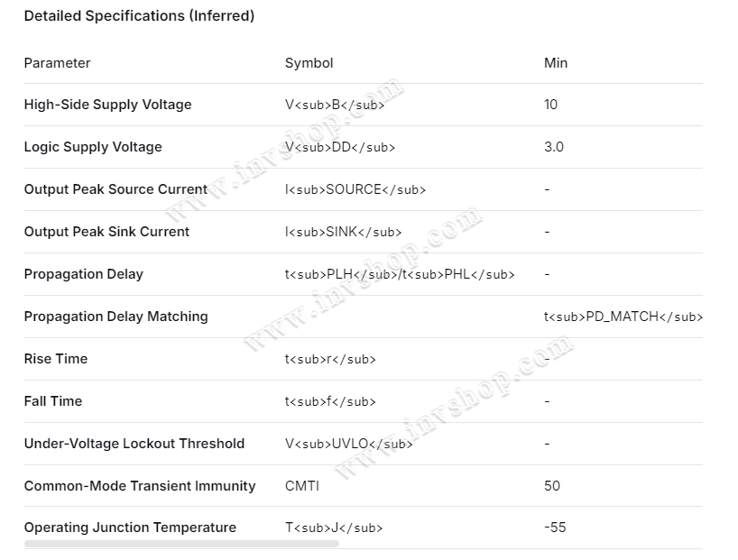Select the Fall Time row label
This screenshot has height=560, width=738.
[53, 401]
